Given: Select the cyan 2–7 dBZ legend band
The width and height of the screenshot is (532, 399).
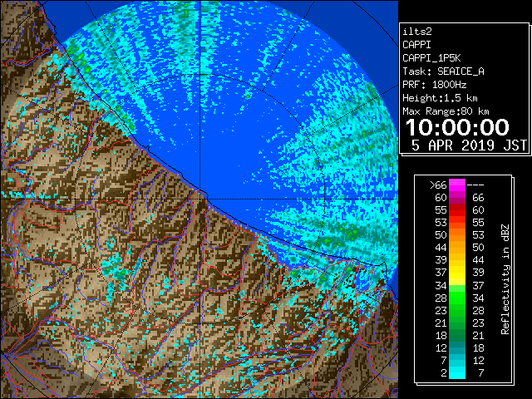Looking at the screenshot, I should pyautogui.click(x=457, y=372).
